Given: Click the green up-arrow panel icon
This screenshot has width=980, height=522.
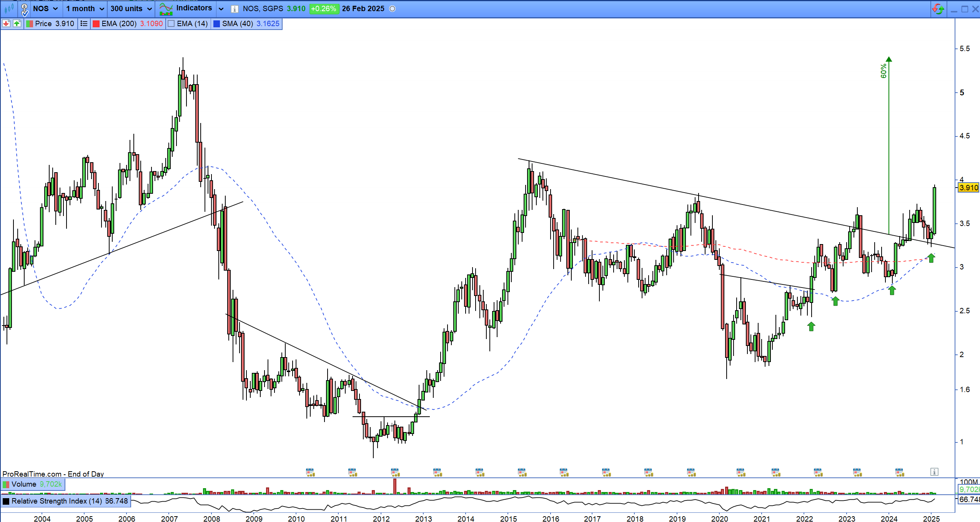Looking at the screenshot, I should [x=17, y=23].
